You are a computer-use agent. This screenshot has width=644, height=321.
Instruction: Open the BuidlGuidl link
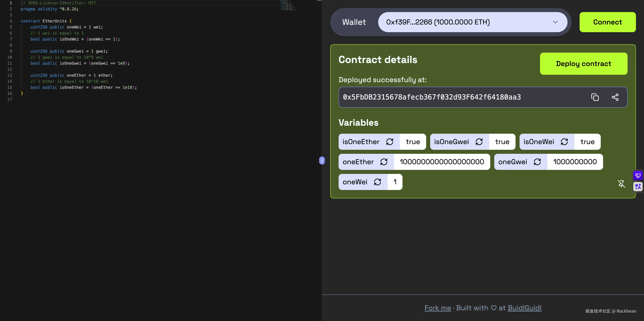524,308
